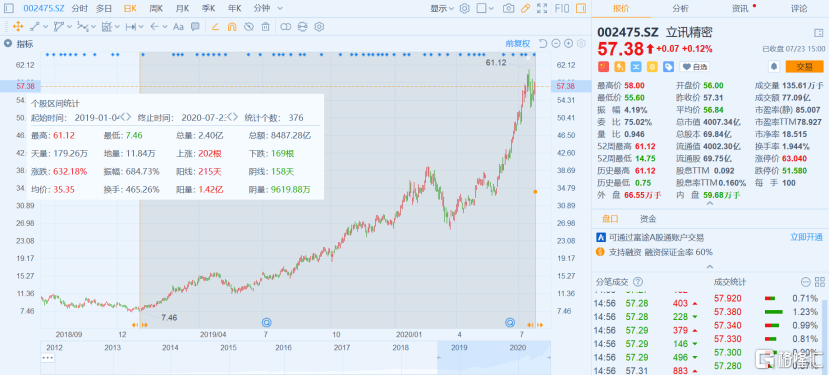Click the trash delete drawings icon
Image resolution: width=830 pixels, height=376 pixels.
[266, 26]
